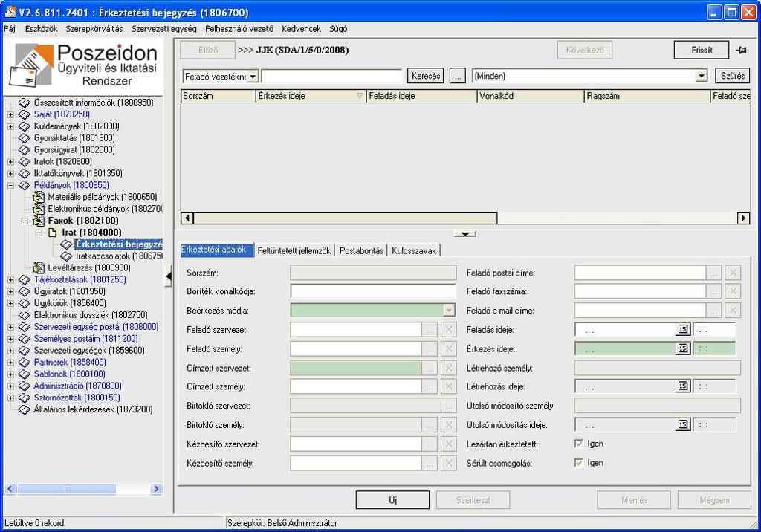Clear Feladó szervezet with X button
761x532 pixels.
click(x=448, y=330)
